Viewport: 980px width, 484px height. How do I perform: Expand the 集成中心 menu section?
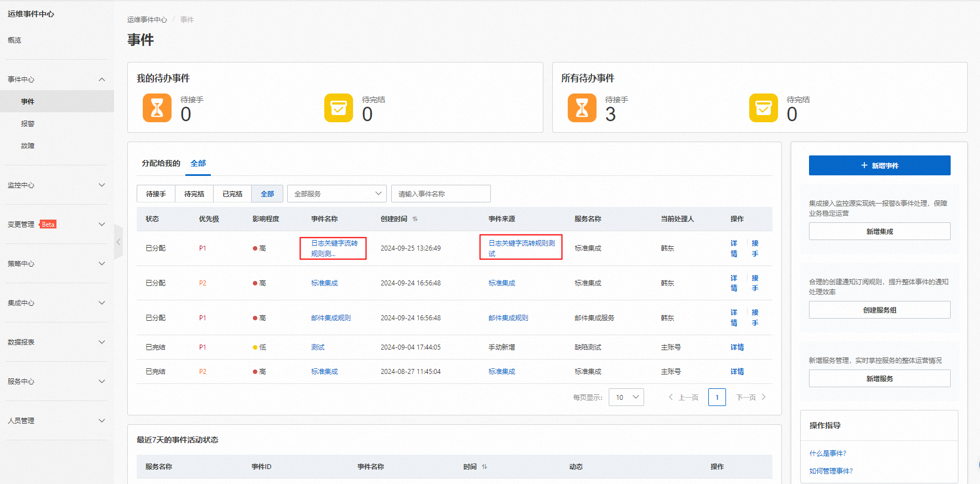coord(102,303)
